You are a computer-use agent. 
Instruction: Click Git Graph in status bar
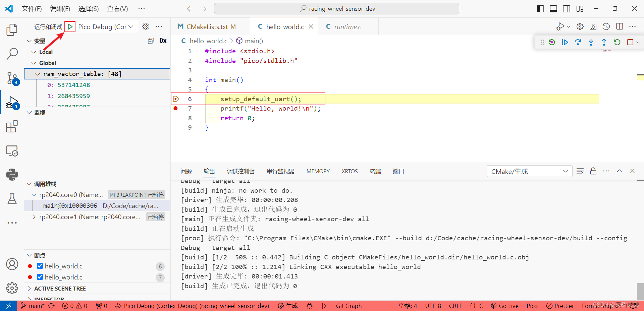pyautogui.click(x=348, y=306)
